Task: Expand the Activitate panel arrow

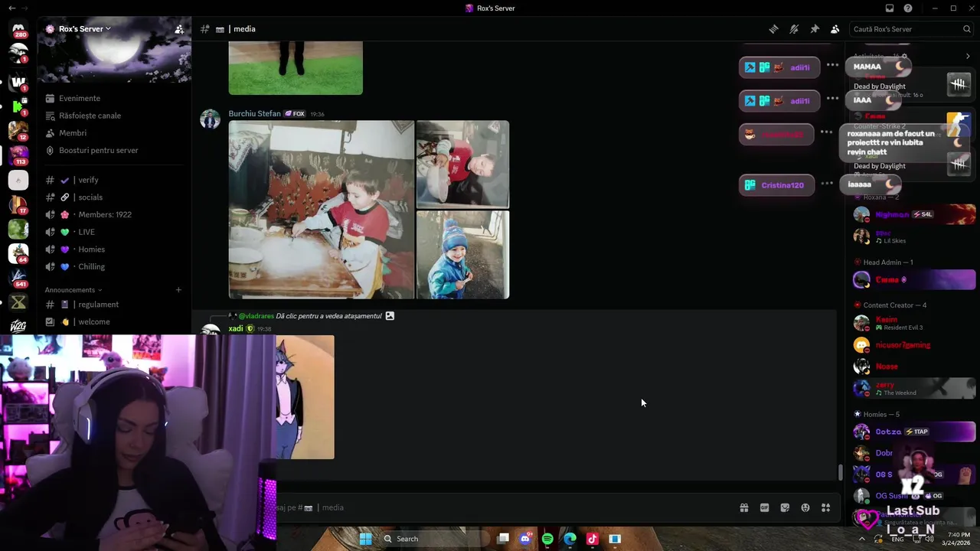Action: [968, 56]
